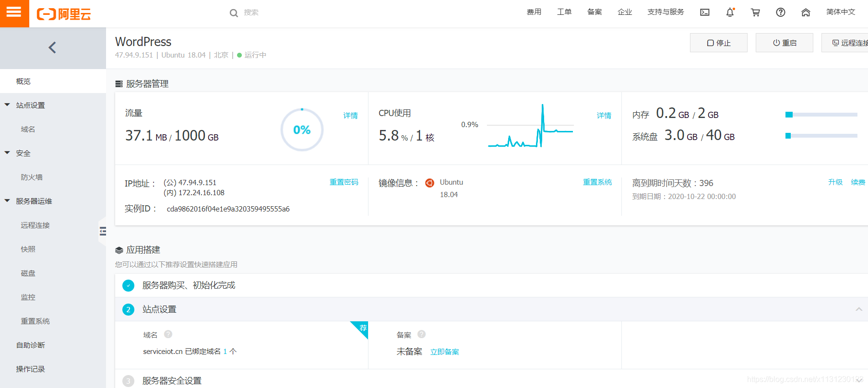868x388 pixels.
Task: Open the 工单 menu
Action: coord(564,12)
